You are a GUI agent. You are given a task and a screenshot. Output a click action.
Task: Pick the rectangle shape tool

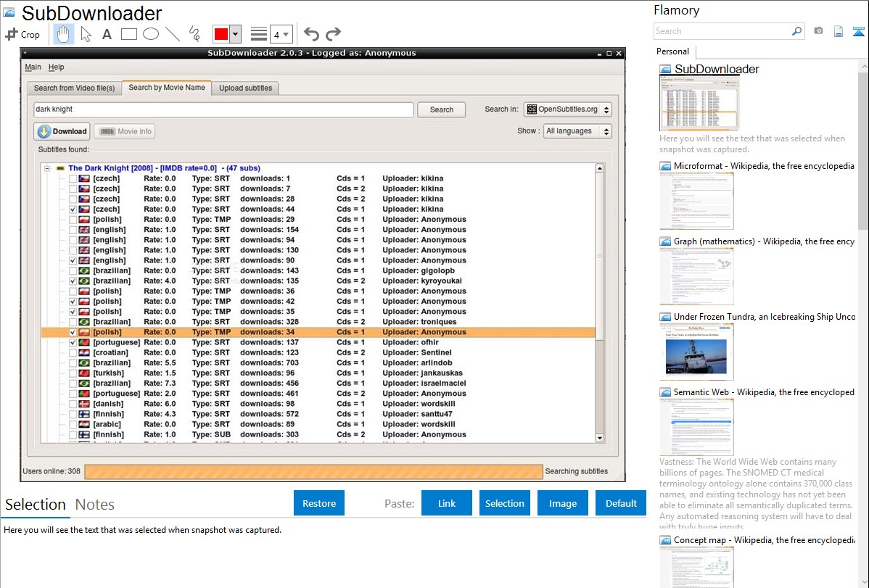tap(129, 34)
